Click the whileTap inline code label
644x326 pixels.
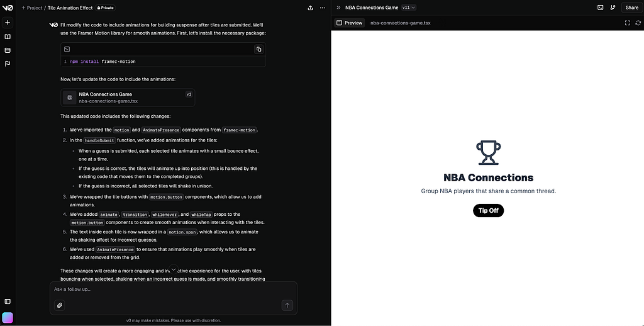click(201, 215)
